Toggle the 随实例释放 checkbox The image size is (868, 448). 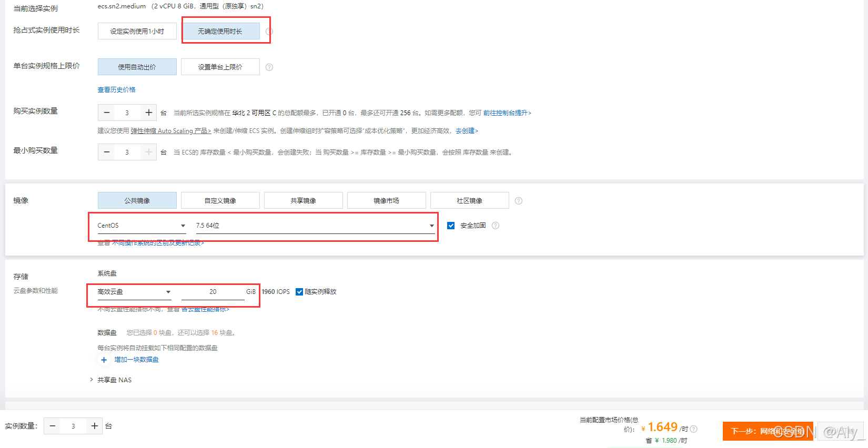coord(299,292)
